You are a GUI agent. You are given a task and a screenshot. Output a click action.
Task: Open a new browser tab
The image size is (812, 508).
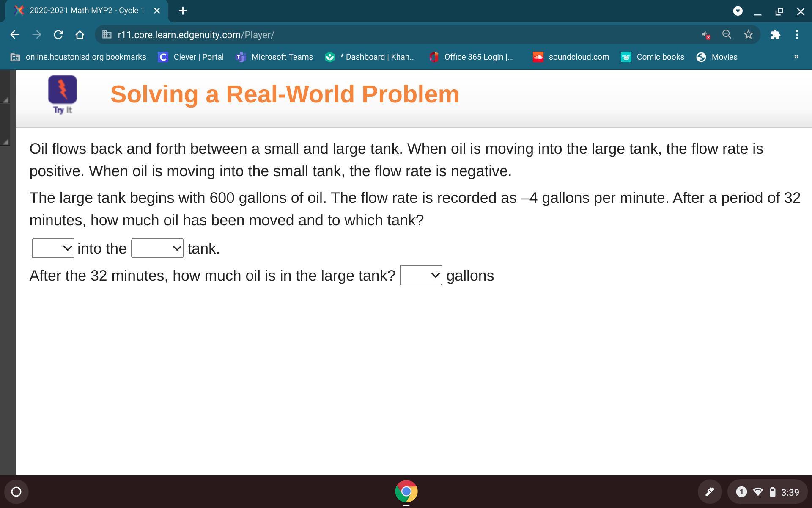[183, 11]
